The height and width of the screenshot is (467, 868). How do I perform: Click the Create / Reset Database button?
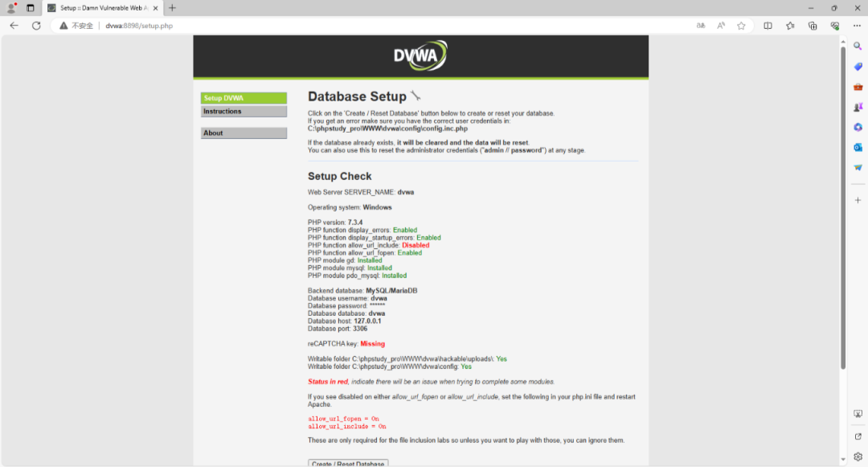tap(348, 463)
